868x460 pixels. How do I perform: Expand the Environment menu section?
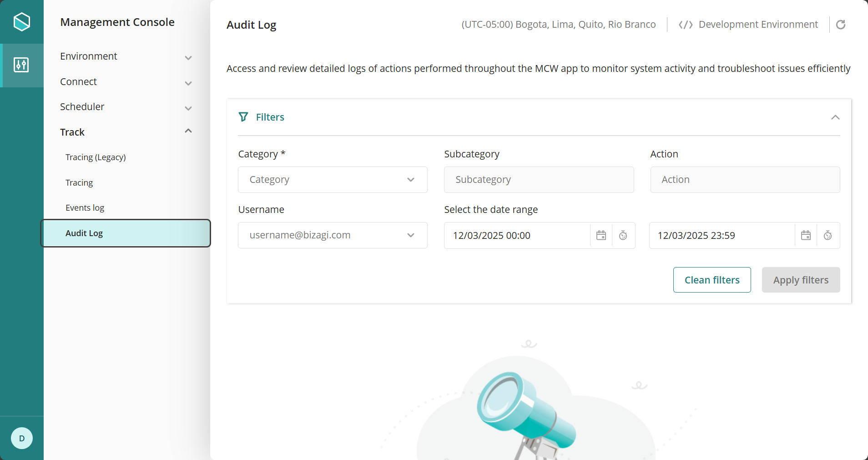coord(188,57)
